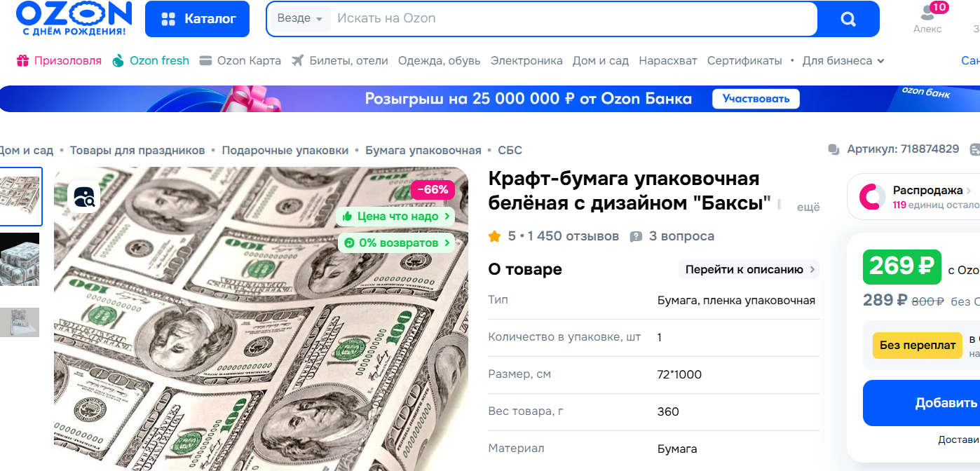Click the question bubble icon
980x471 pixels.
click(636, 237)
